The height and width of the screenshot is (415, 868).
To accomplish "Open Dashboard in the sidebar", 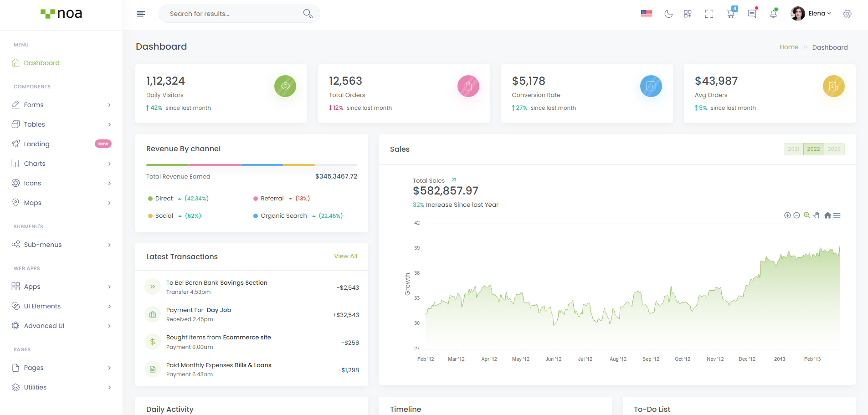I will pos(41,63).
